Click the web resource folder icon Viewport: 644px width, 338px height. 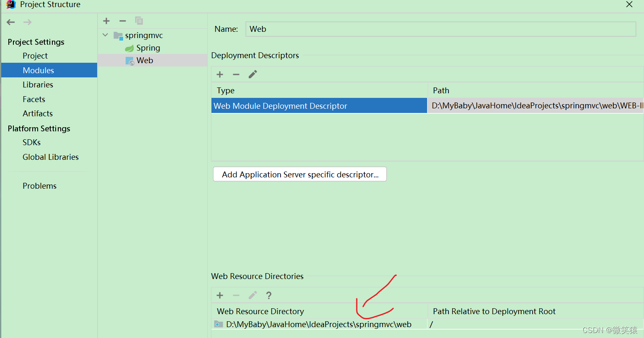(x=219, y=324)
